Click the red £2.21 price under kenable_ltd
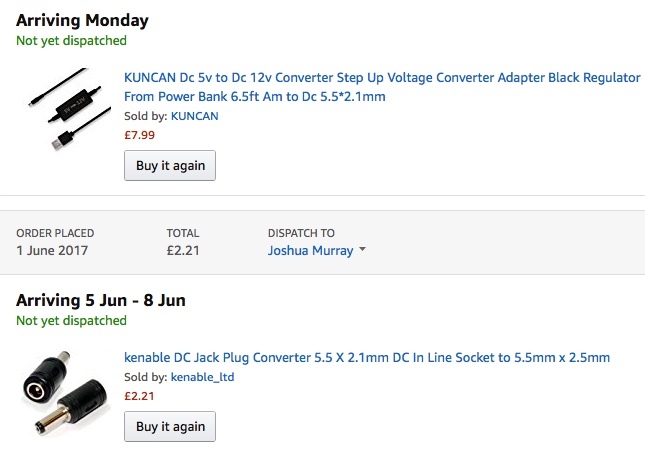 coord(139,396)
